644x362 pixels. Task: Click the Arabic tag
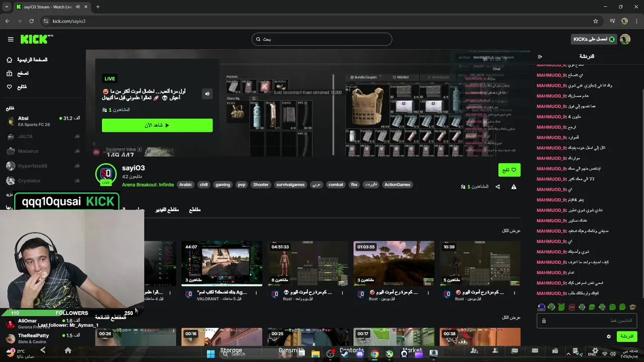186,185
